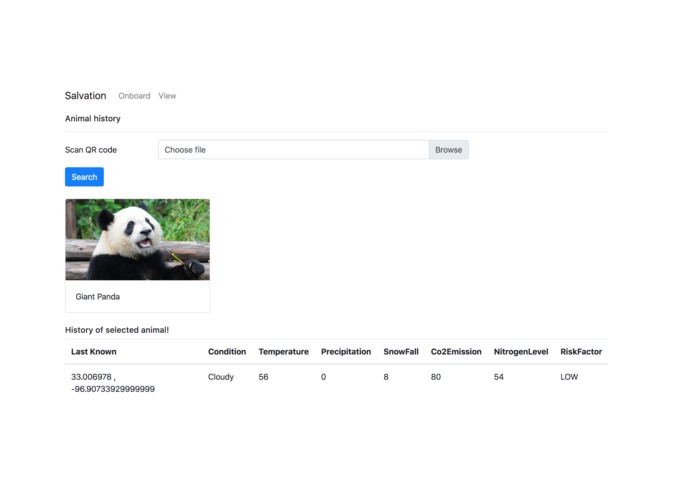The image size is (695, 494).
Task: Click the Animal history heading
Action: click(93, 118)
